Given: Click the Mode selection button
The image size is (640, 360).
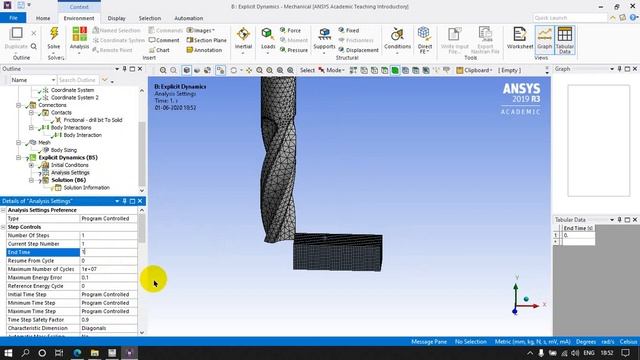Looking at the screenshot, I should click(331, 70).
